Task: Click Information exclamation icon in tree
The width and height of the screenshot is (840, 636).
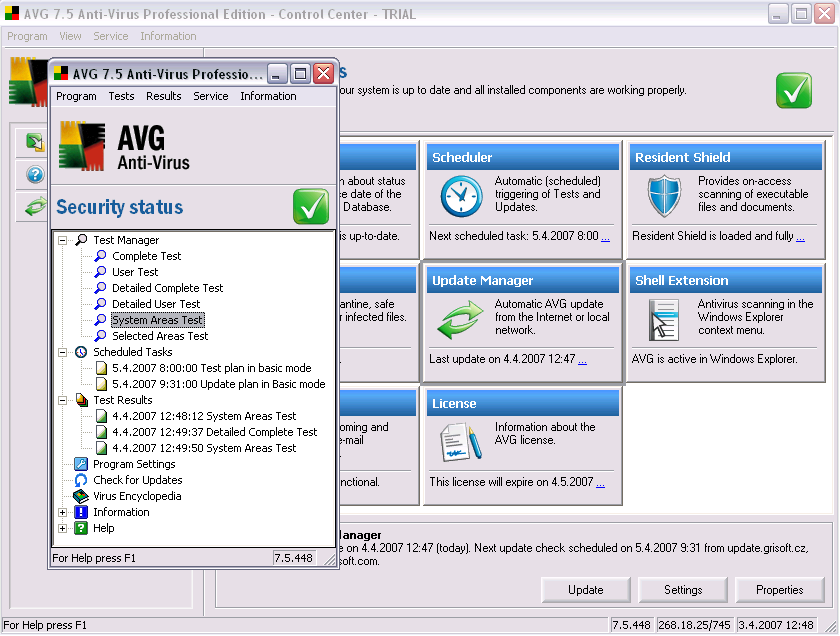Action: tap(81, 512)
